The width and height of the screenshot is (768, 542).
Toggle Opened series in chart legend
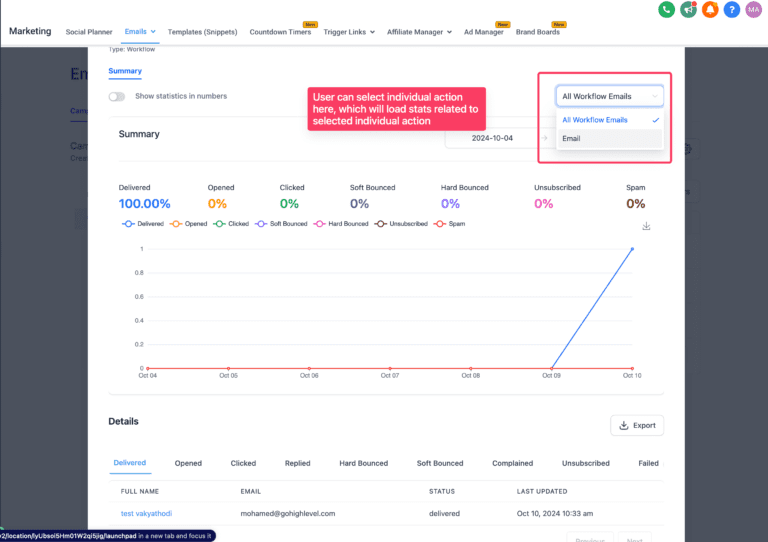188,224
